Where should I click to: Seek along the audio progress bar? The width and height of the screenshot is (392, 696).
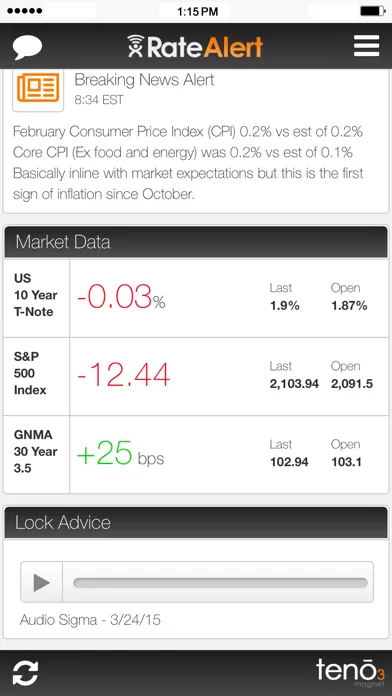[220, 583]
